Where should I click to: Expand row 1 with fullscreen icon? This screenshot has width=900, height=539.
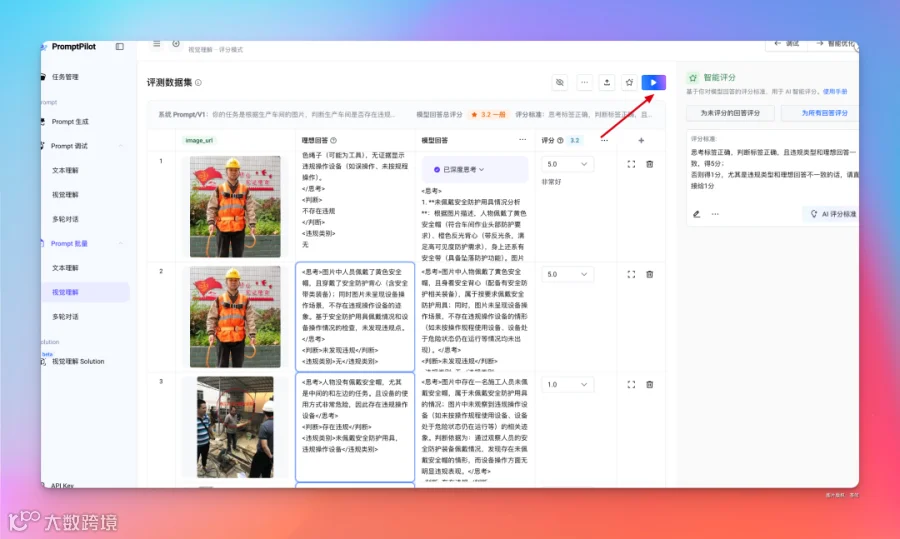pyautogui.click(x=631, y=164)
